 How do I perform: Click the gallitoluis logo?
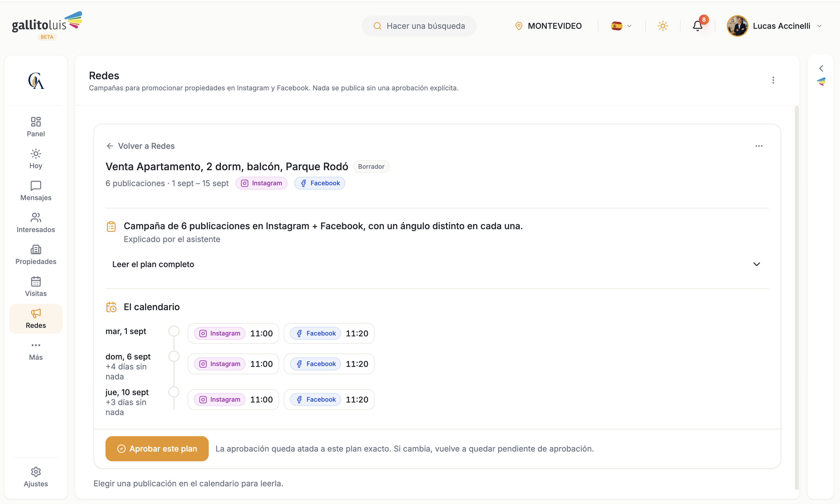click(x=47, y=26)
